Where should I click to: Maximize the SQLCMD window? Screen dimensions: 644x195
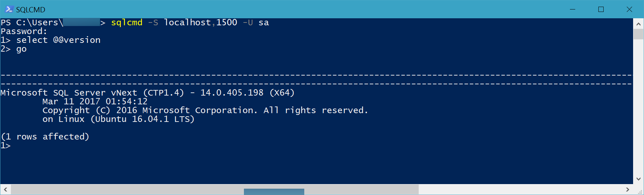coord(601,9)
